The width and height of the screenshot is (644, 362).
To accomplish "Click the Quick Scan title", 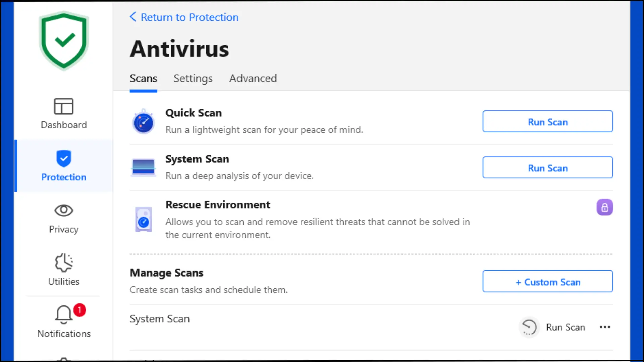I will [194, 113].
